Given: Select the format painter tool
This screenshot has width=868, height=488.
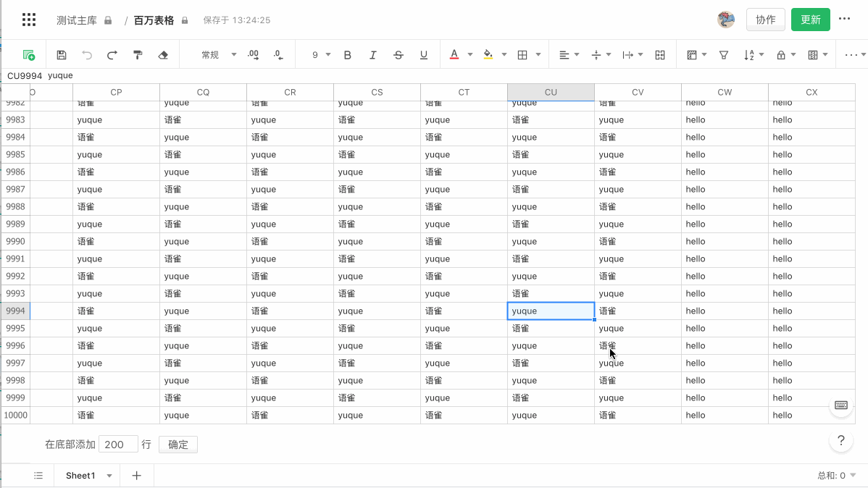Looking at the screenshot, I should pyautogui.click(x=138, y=54).
